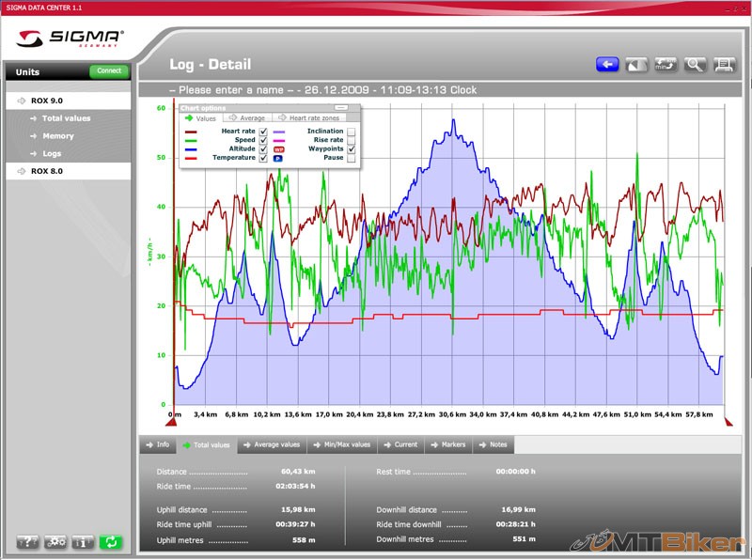Activate the magnifying glass zoom tool
The image size is (752, 560).
[695, 65]
